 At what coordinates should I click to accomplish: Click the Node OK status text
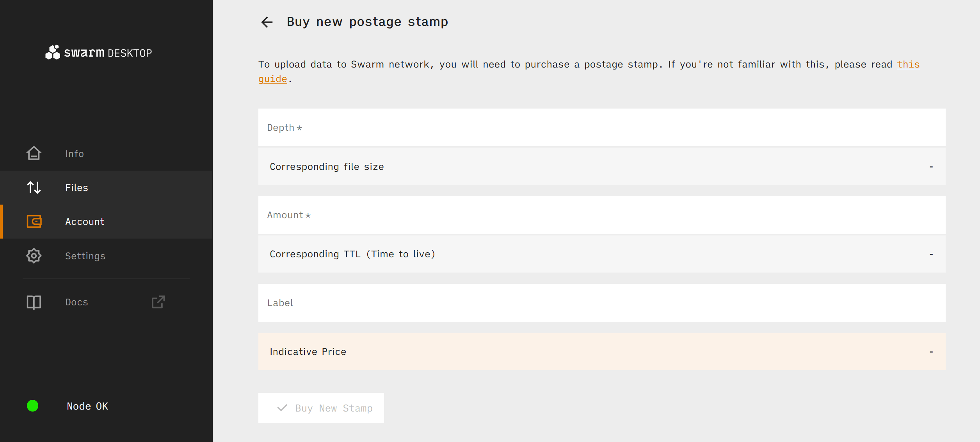click(87, 406)
